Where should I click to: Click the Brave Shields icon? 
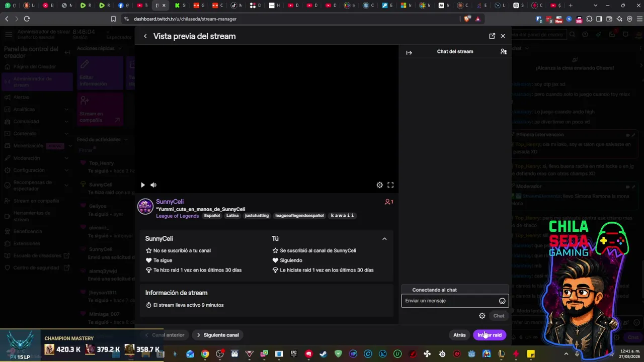467,19
